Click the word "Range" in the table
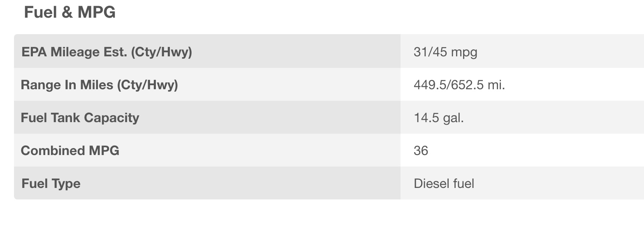Screen dimensions: 644x227 click(x=38, y=85)
